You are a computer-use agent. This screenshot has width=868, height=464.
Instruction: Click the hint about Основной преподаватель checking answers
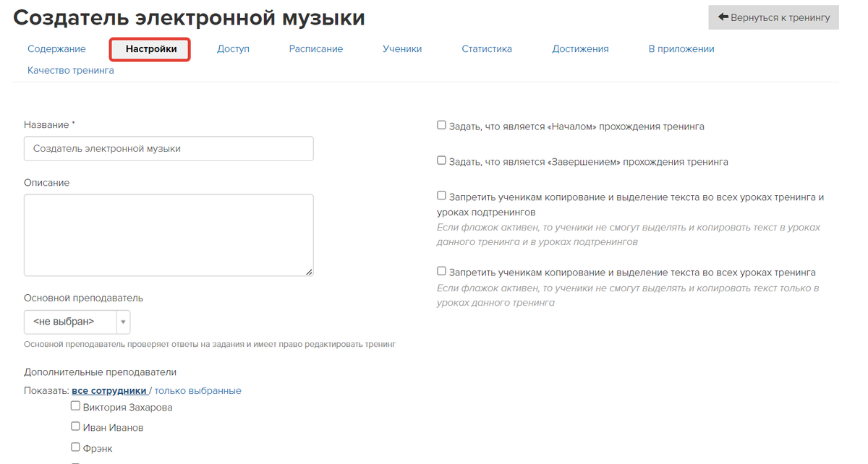click(x=210, y=345)
